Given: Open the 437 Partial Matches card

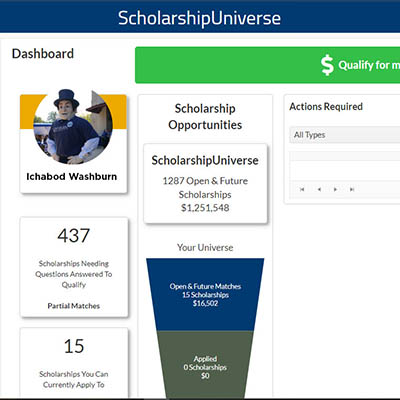Looking at the screenshot, I should (x=74, y=267).
